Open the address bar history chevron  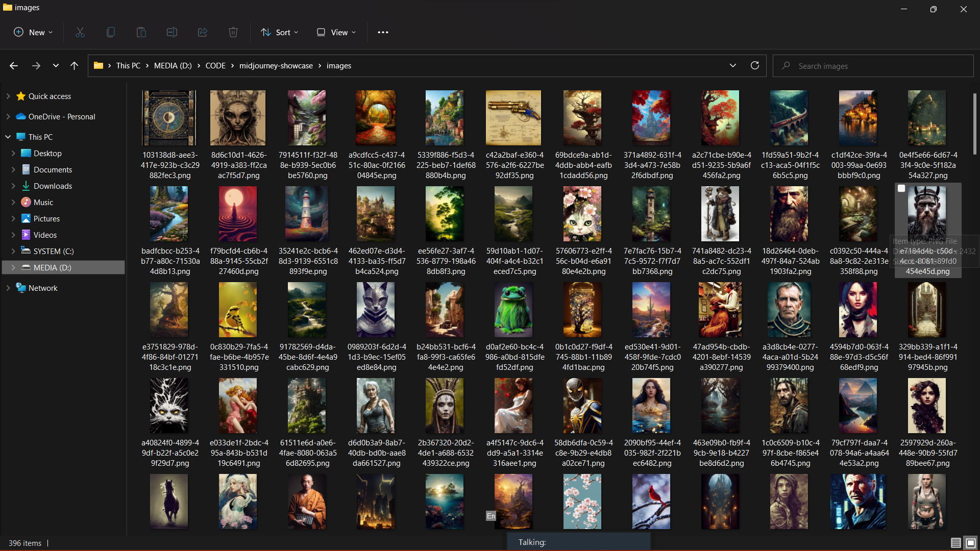coord(733,65)
